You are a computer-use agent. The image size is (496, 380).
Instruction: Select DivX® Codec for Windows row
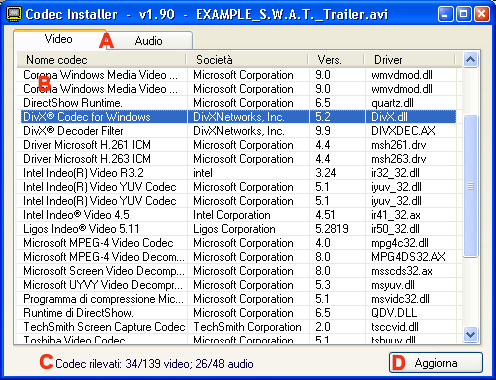(x=239, y=117)
